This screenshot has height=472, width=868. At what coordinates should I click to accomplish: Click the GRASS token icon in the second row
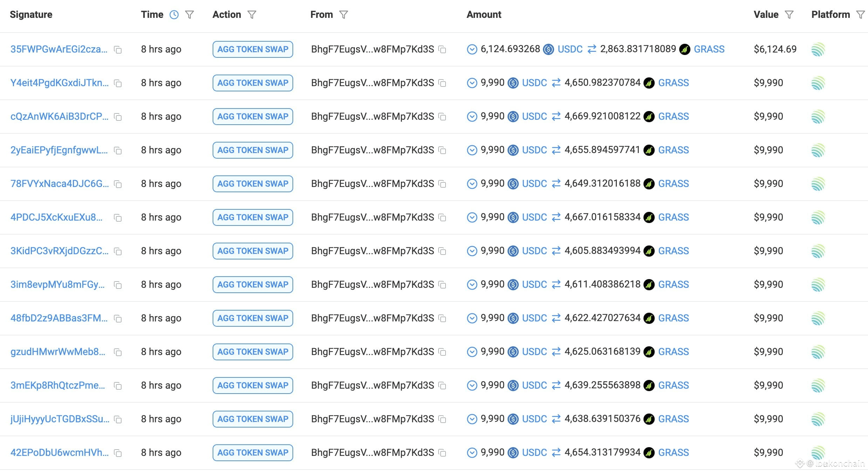pos(649,83)
